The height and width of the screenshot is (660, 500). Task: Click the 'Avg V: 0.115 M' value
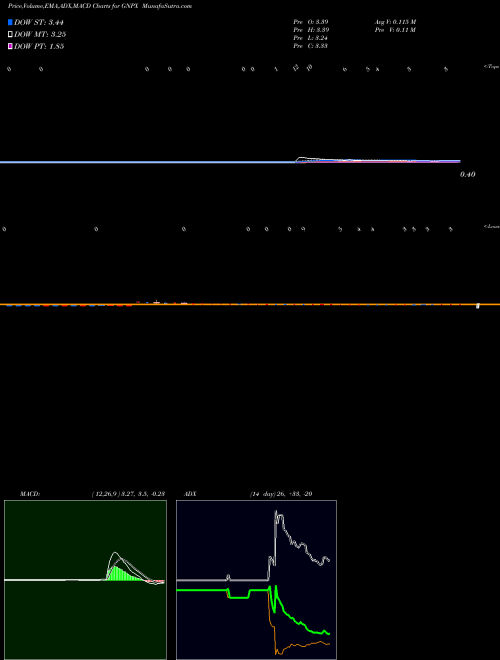coord(396,22)
